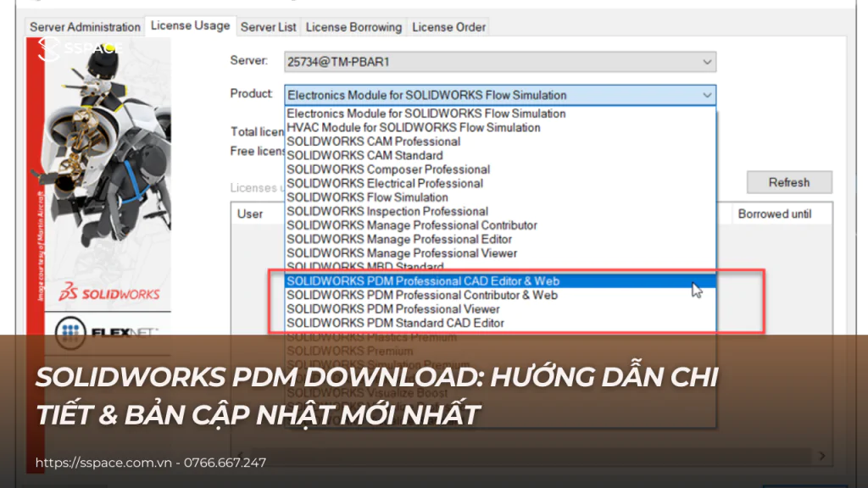The width and height of the screenshot is (868, 488).
Task: Select SOLIDWORKS CAM Professional option
Action: 500,141
